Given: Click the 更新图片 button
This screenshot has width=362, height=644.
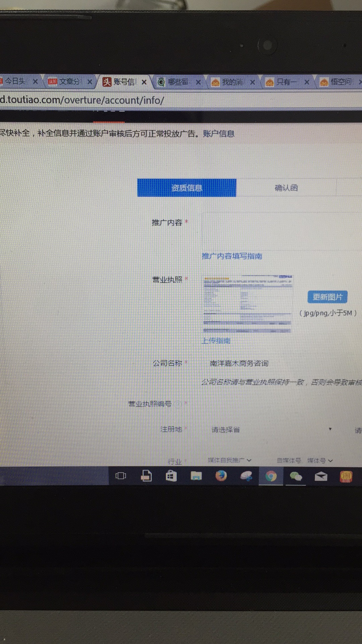Looking at the screenshot, I should click(327, 297).
